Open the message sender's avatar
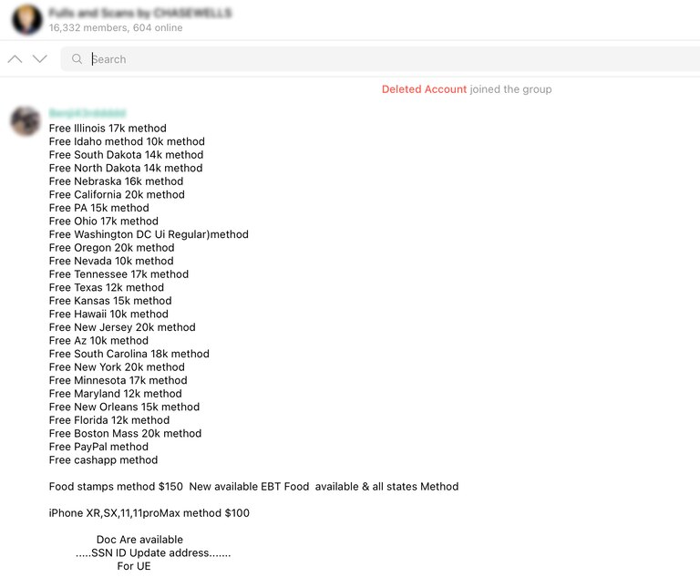 [26, 121]
